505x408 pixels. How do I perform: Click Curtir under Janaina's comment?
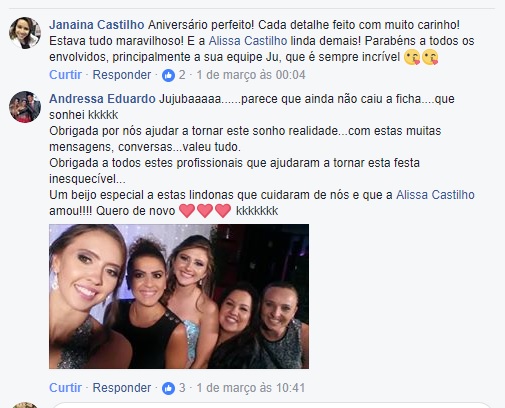pos(65,75)
